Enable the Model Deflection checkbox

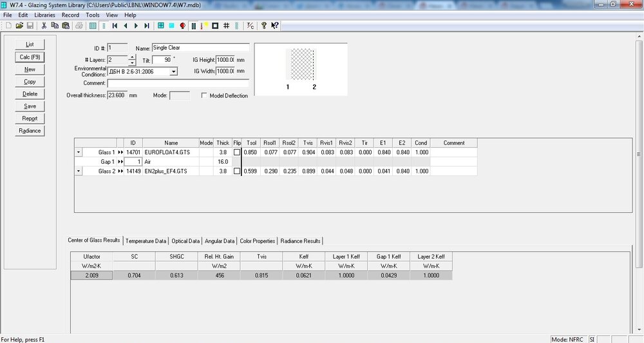pos(205,95)
